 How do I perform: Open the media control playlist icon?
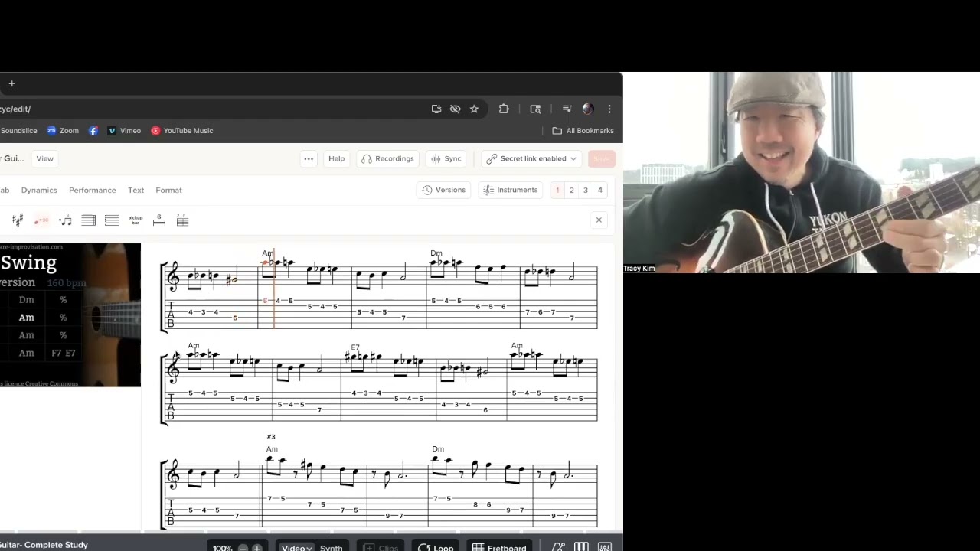point(567,109)
